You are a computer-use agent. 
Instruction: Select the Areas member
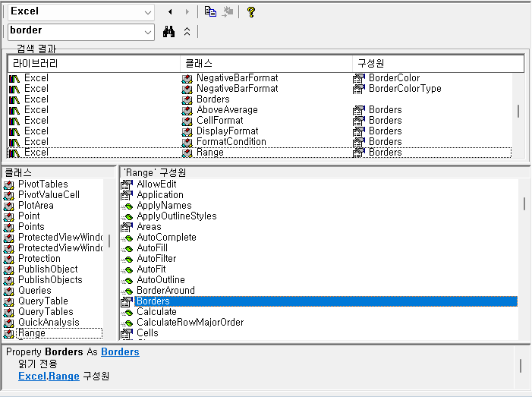[149, 227]
